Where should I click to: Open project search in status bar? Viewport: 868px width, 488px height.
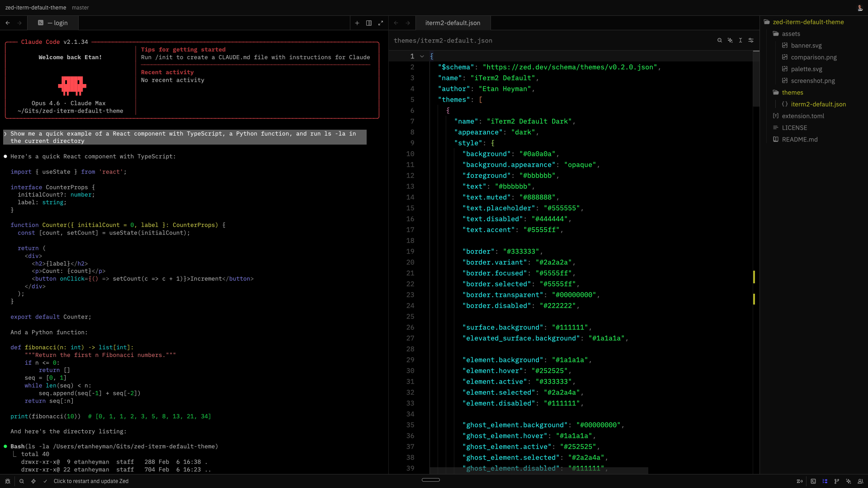click(x=22, y=481)
